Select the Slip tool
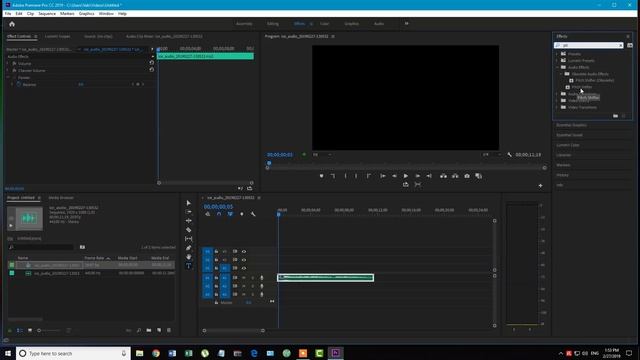640x360 pixels. [x=188, y=239]
